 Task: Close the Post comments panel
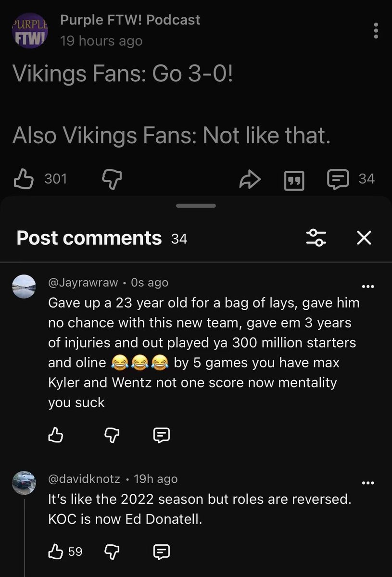point(364,238)
